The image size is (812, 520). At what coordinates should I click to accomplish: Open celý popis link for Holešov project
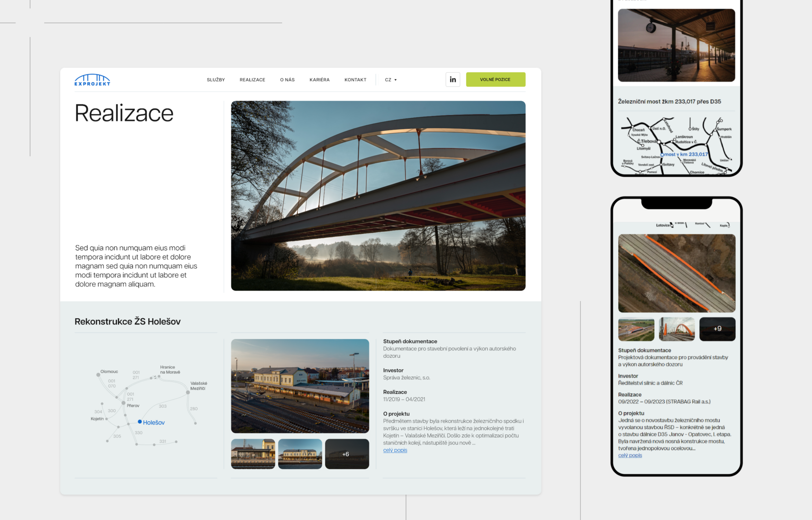pyautogui.click(x=395, y=450)
